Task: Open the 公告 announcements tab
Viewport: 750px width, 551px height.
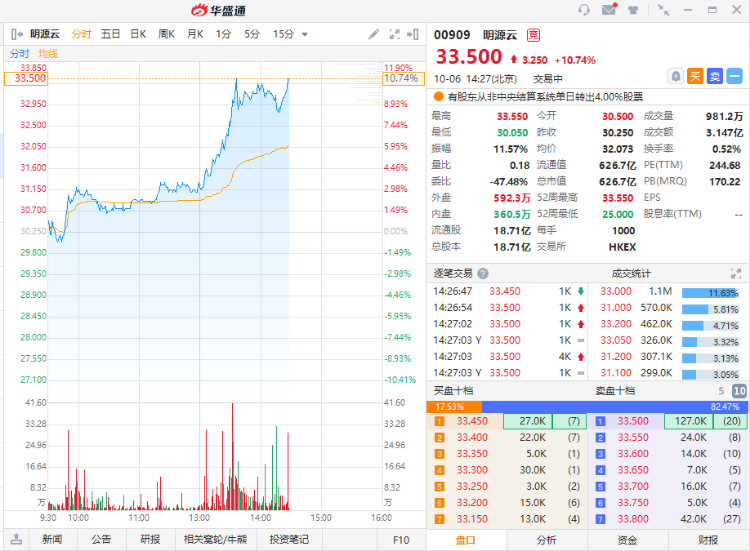Action: tap(101, 540)
